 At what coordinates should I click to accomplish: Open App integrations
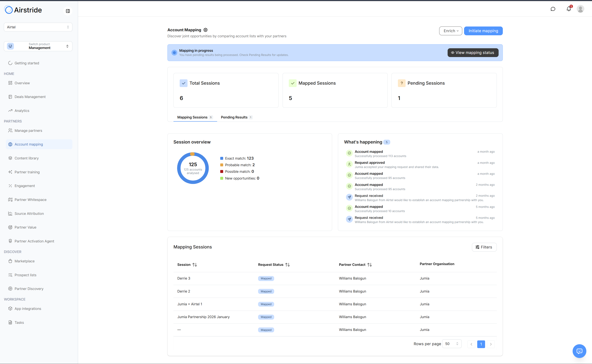(39, 309)
